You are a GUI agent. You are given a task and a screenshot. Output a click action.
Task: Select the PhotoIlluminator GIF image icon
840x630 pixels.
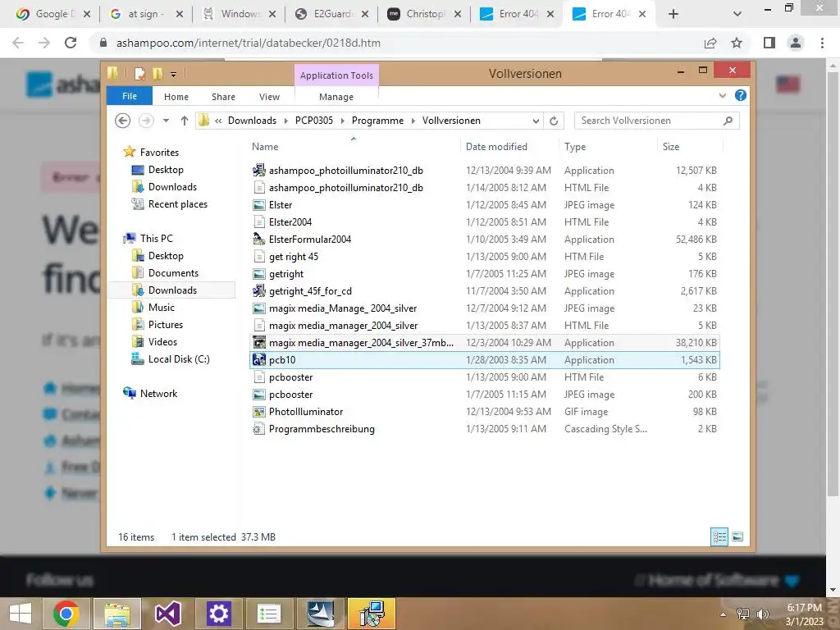258,412
